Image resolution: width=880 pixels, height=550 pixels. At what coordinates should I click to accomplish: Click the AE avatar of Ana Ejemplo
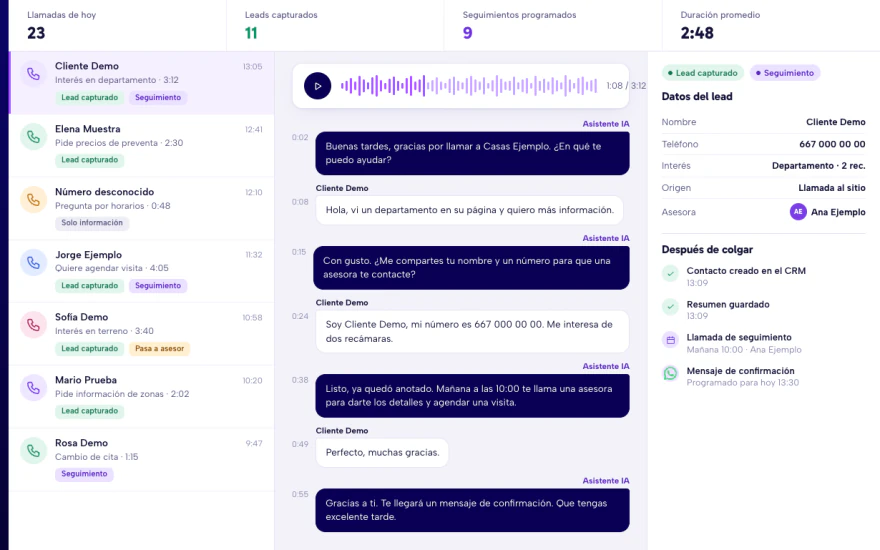coord(798,212)
